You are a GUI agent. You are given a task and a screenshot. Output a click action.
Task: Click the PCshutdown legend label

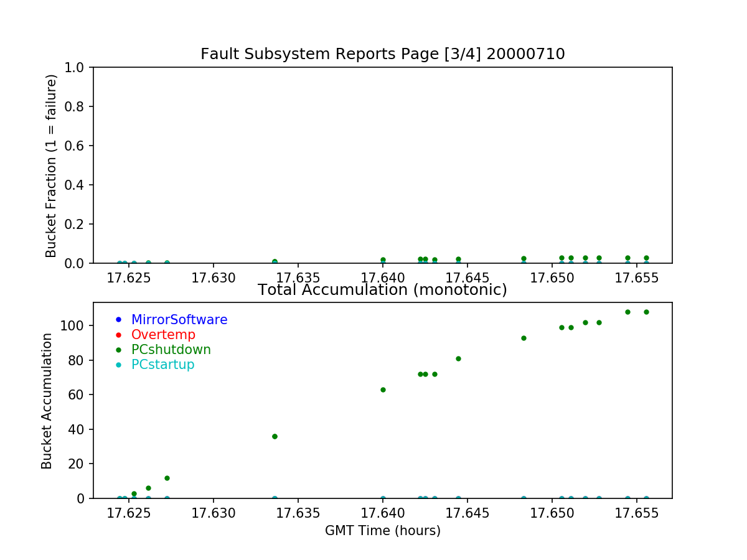(x=171, y=350)
